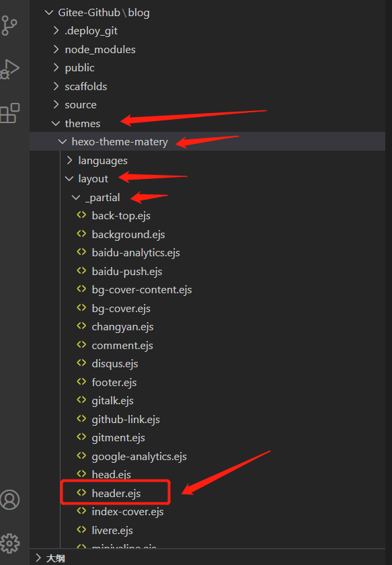Expand the 大纲 outline section
This screenshot has width=392, height=565.
tap(38, 558)
